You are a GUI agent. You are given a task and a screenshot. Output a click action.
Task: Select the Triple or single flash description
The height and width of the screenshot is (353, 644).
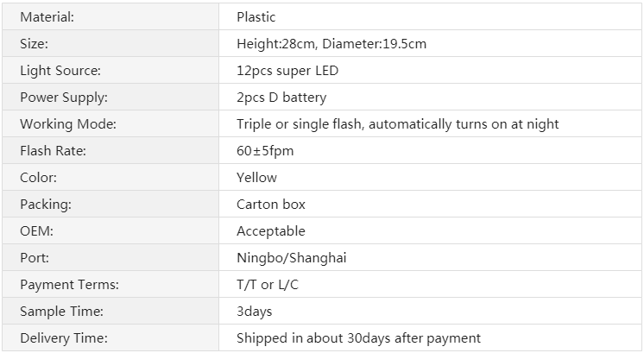click(x=398, y=124)
